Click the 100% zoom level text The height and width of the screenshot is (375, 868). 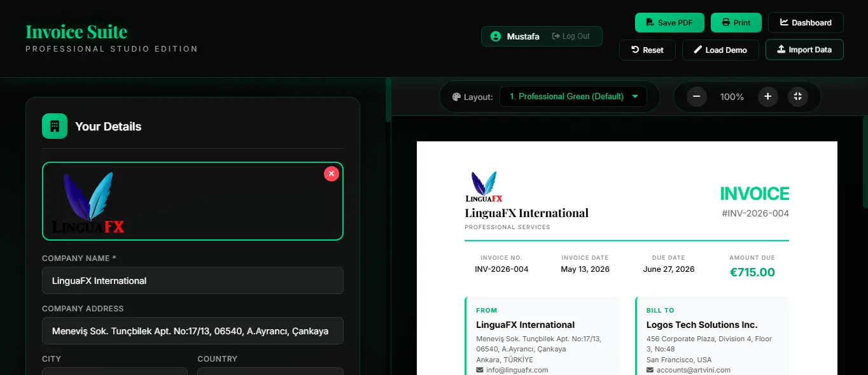coord(732,97)
